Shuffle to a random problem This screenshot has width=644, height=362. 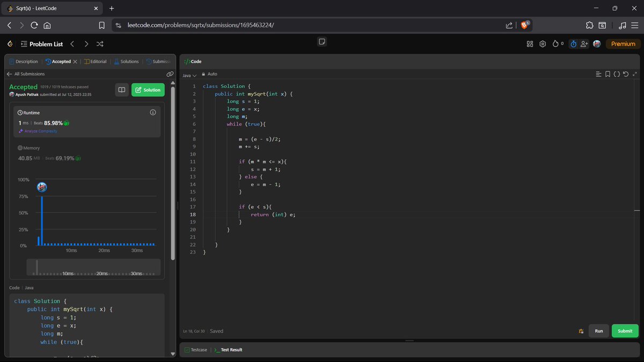pyautogui.click(x=100, y=43)
